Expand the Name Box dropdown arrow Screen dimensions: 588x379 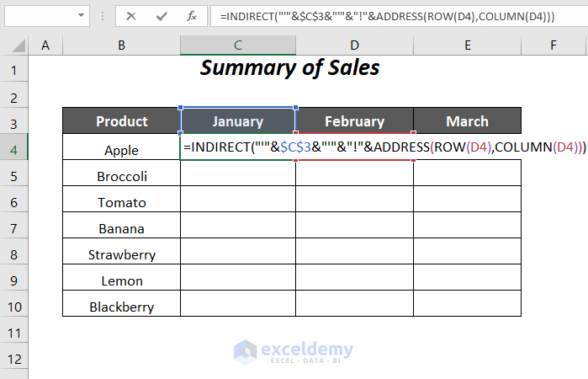tap(82, 16)
